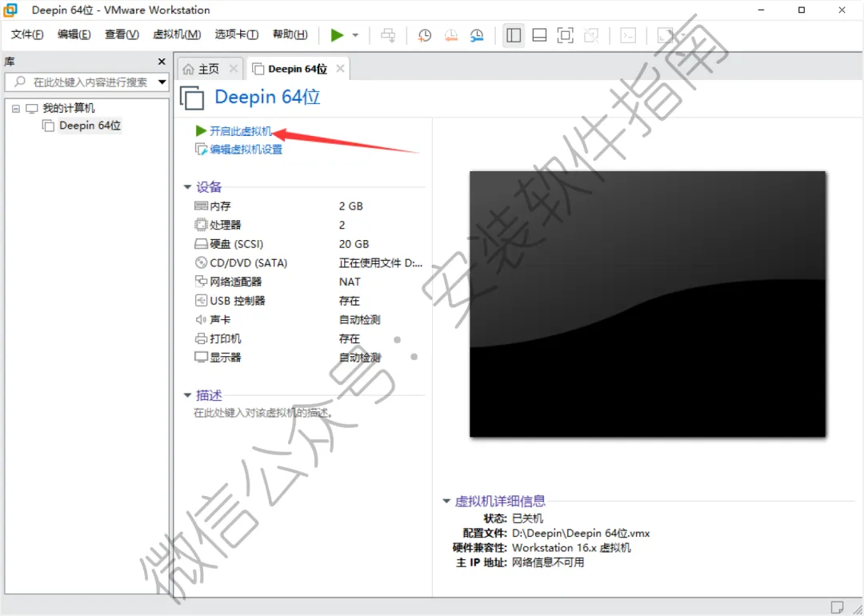Click the Workstation 16.x 虚拟机 compatibility text
This screenshot has height=616, width=864.
point(571,548)
